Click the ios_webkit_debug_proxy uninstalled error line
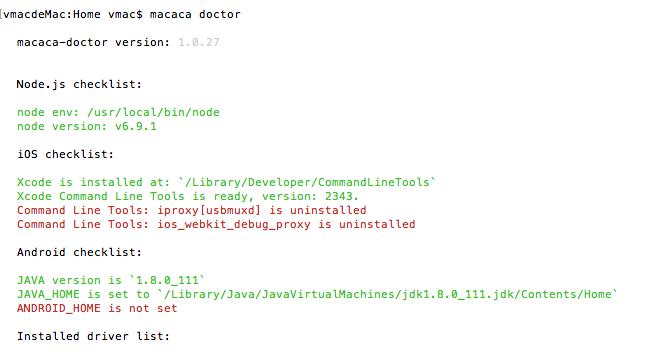The width and height of the screenshot is (664, 364). (x=216, y=224)
